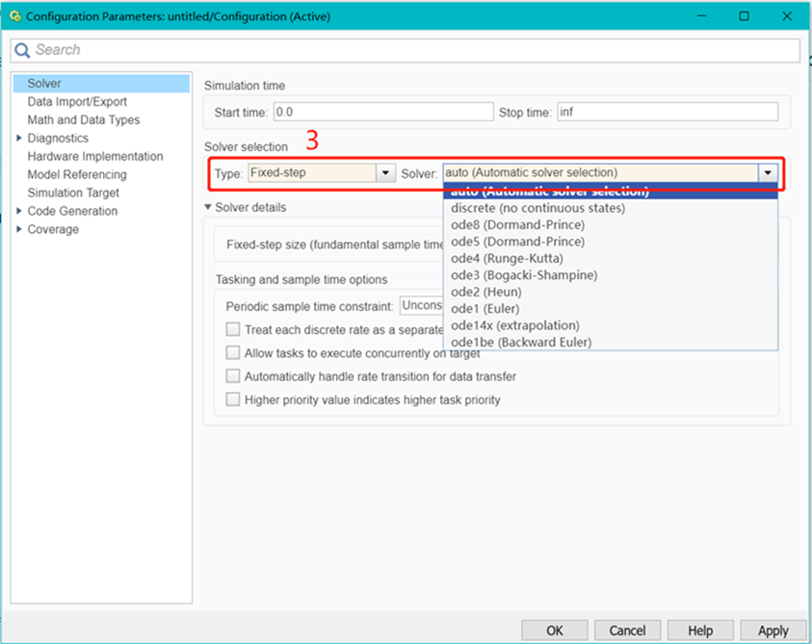The height and width of the screenshot is (644, 812).
Task: Choose ode1 (Euler) solver
Action: (611, 309)
